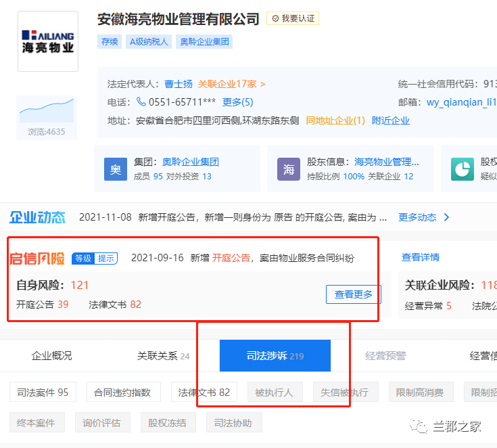Screen dimensions: 497x448
Task: Click the 查看更多 button
Action: point(354,294)
